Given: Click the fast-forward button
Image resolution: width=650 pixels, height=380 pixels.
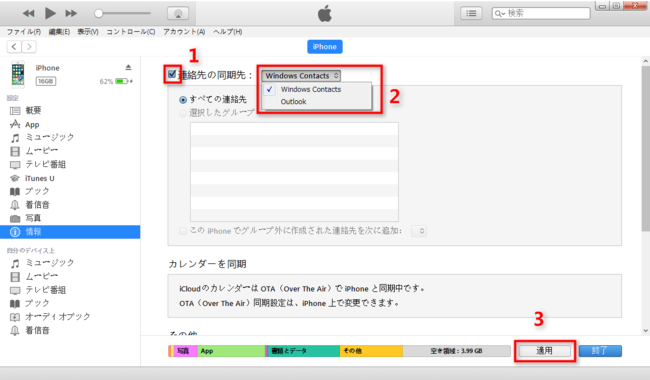Looking at the screenshot, I should (71, 13).
